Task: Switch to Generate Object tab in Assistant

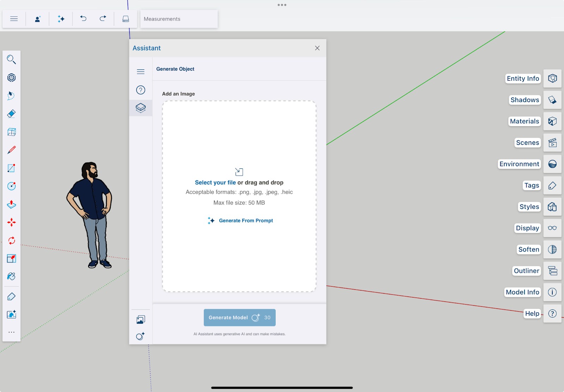Action: click(141, 108)
